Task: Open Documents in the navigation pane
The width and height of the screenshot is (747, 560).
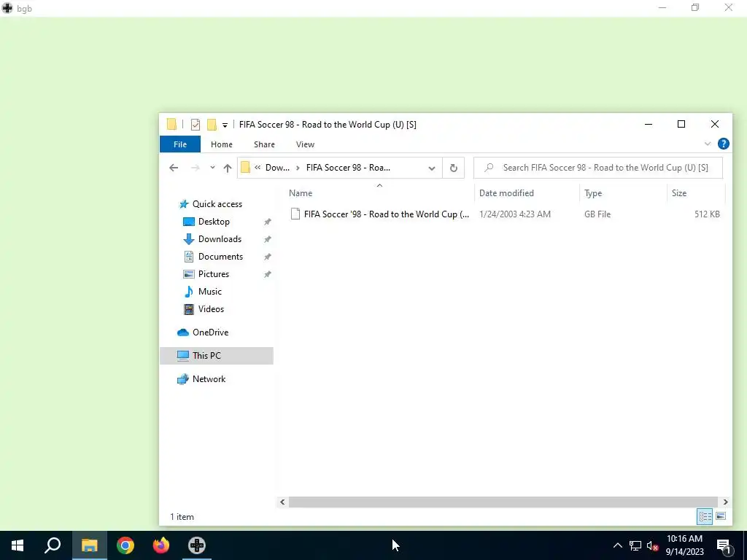Action: pyautogui.click(x=220, y=257)
